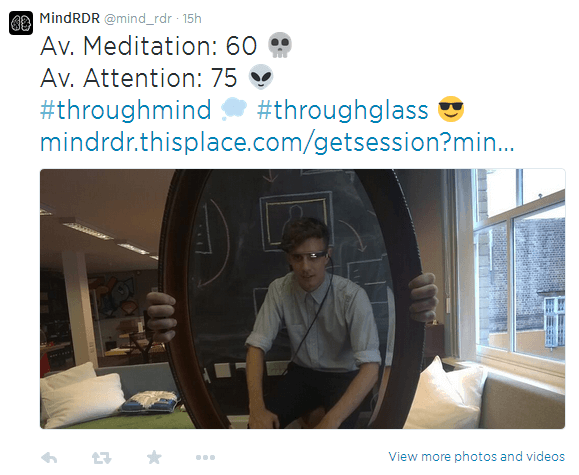This screenshot has width=579, height=475.
Task: Open the #throughglass hashtag
Action: coord(342,110)
